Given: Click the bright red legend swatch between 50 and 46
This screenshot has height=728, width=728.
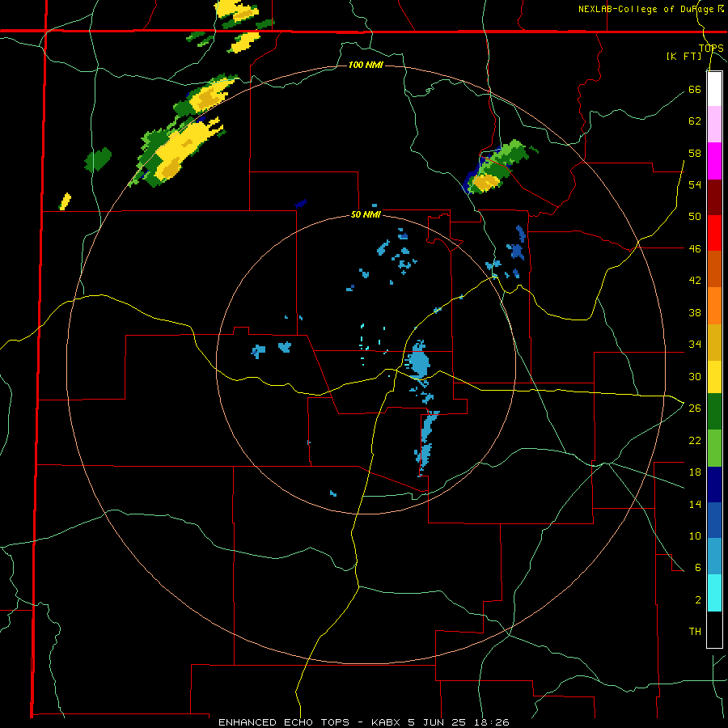Looking at the screenshot, I should 714,233.
